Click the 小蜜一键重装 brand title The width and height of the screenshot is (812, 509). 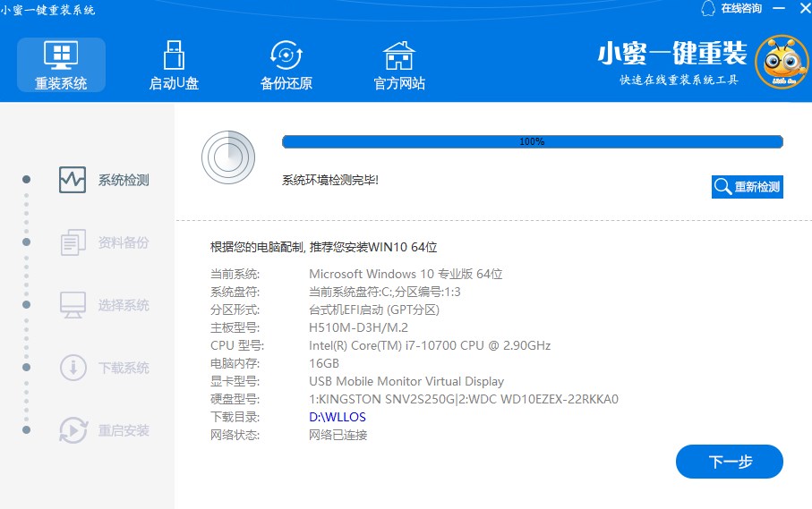tap(672, 54)
